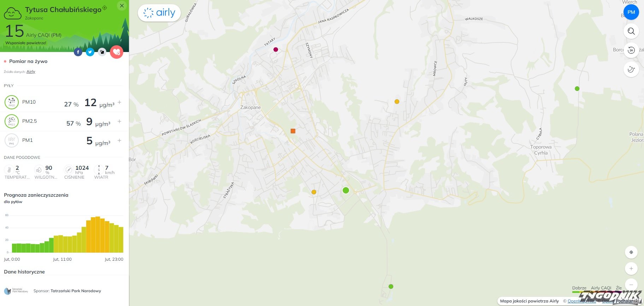Expand PM10 details with plus sign
Image resolution: width=644 pixels, height=306 pixels.
[x=119, y=102]
